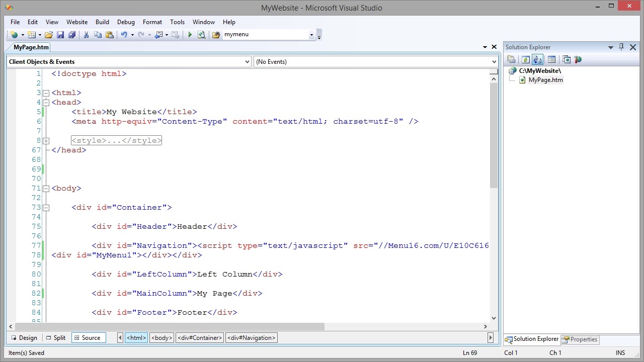Collapse the html tag on line 3

pos(46,93)
